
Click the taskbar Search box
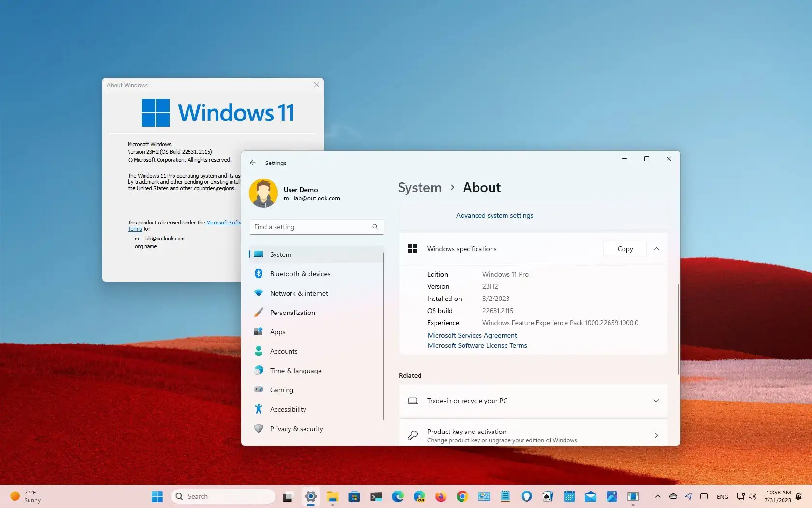click(223, 496)
